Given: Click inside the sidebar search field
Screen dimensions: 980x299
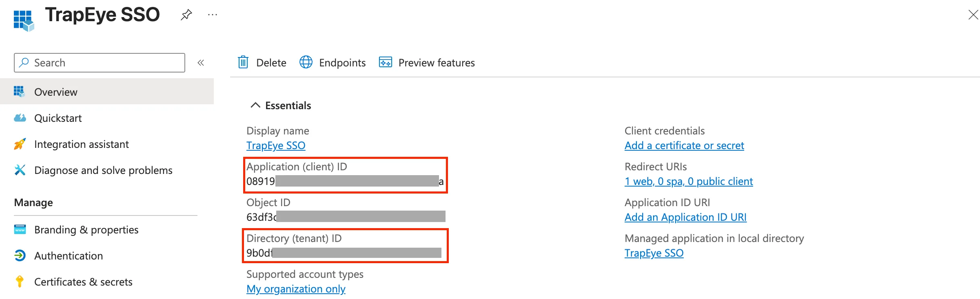Looking at the screenshot, I should point(99,62).
